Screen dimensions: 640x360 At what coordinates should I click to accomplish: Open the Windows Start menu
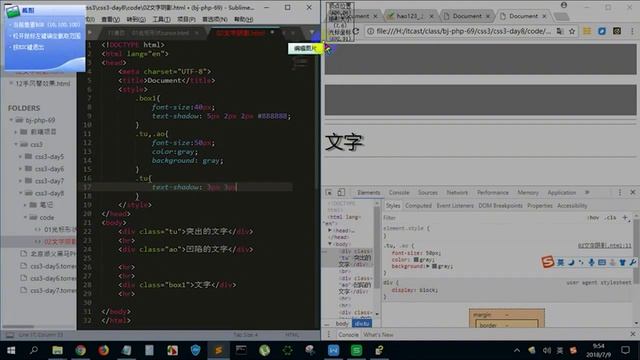11,350
